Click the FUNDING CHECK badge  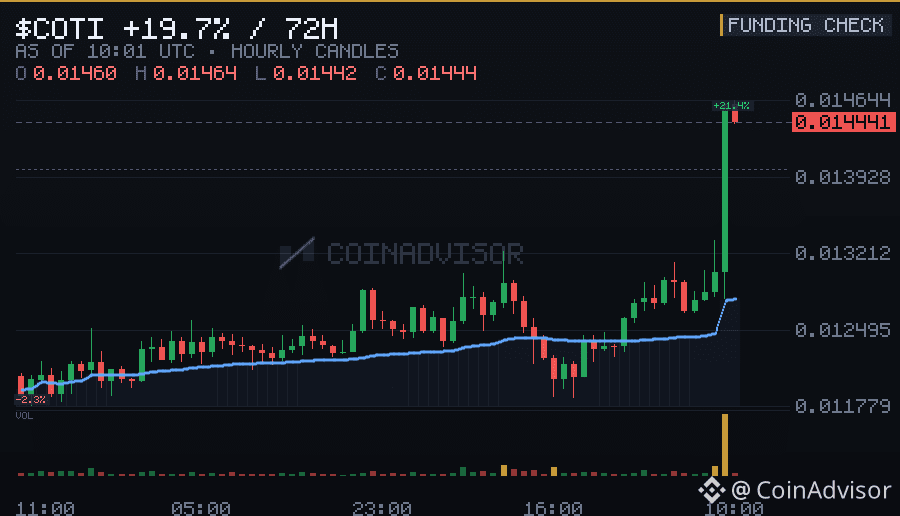pyautogui.click(x=805, y=25)
